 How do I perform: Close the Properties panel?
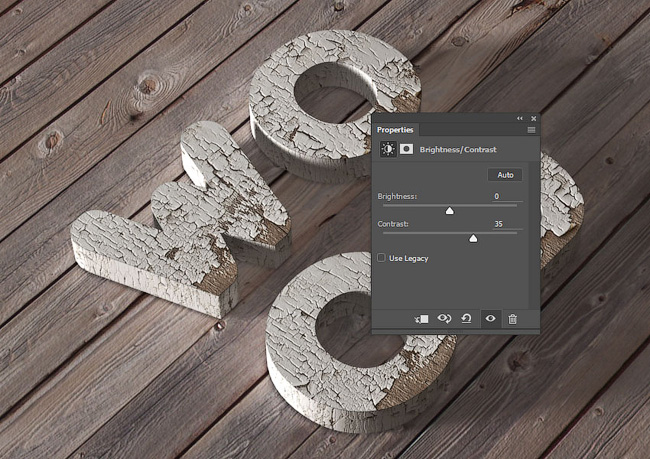pyautogui.click(x=534, y=119)
